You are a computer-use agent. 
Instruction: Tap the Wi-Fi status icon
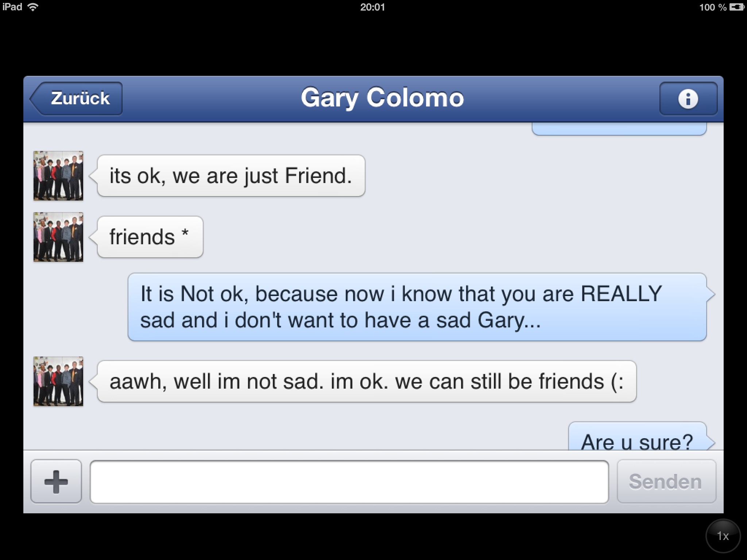[x=33, y=7]
